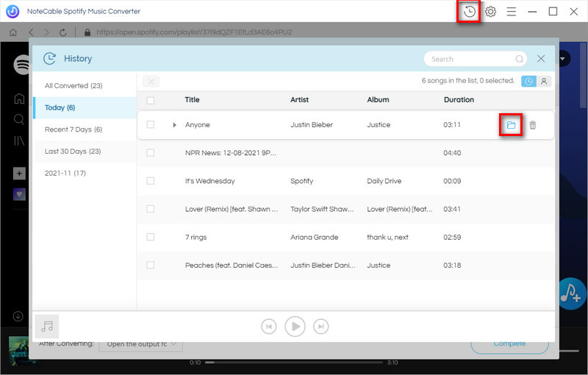The height and width of the screenshot is (375, 588).
Task: Check the box for Peaches
Action: point(151,265)
